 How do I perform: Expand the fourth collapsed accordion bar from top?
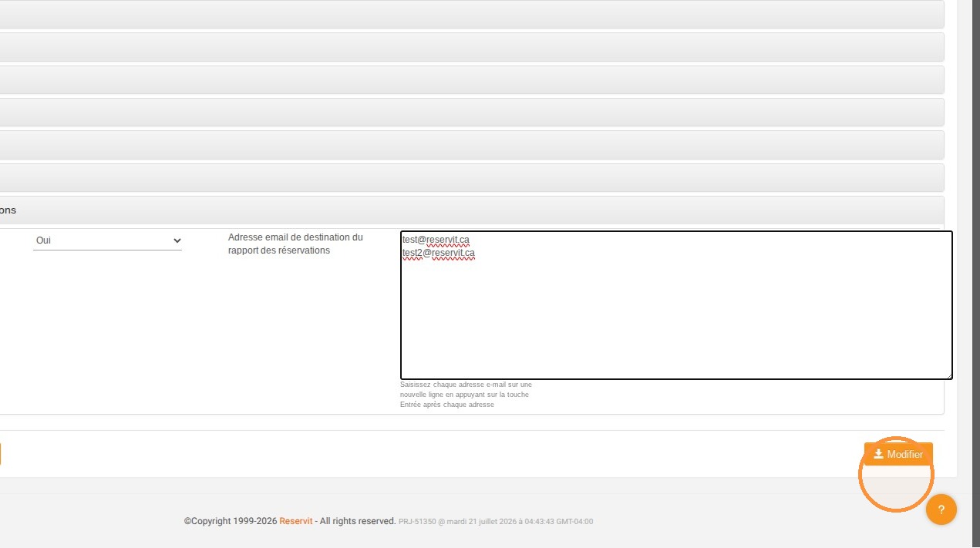click(472, 113)
